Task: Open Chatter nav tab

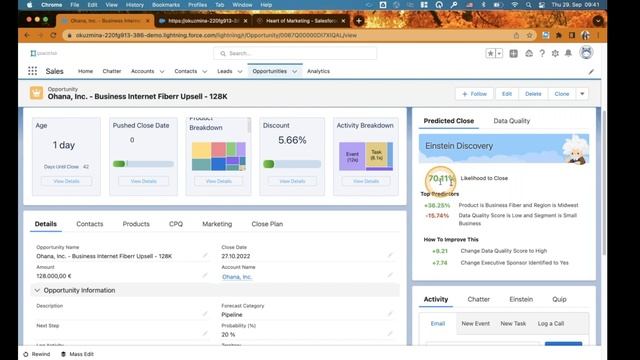Action: click(112, 71)
